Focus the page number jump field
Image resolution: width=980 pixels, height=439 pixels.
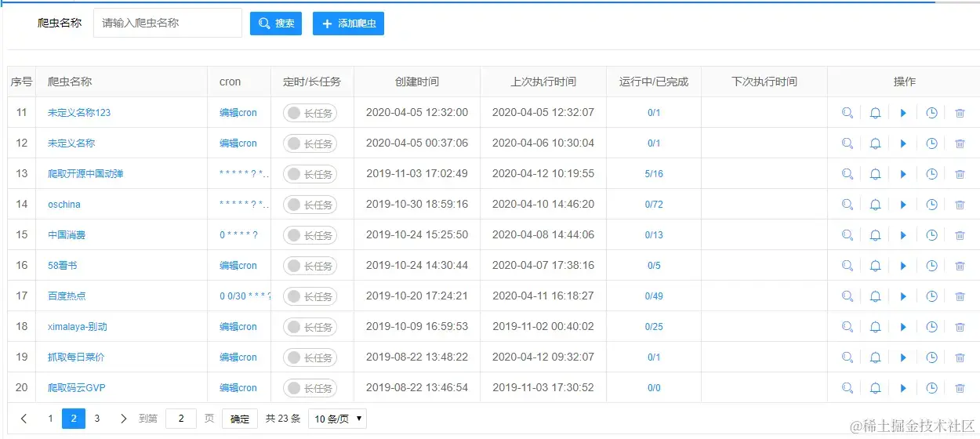pyautogui.click(x=181, y=419)
